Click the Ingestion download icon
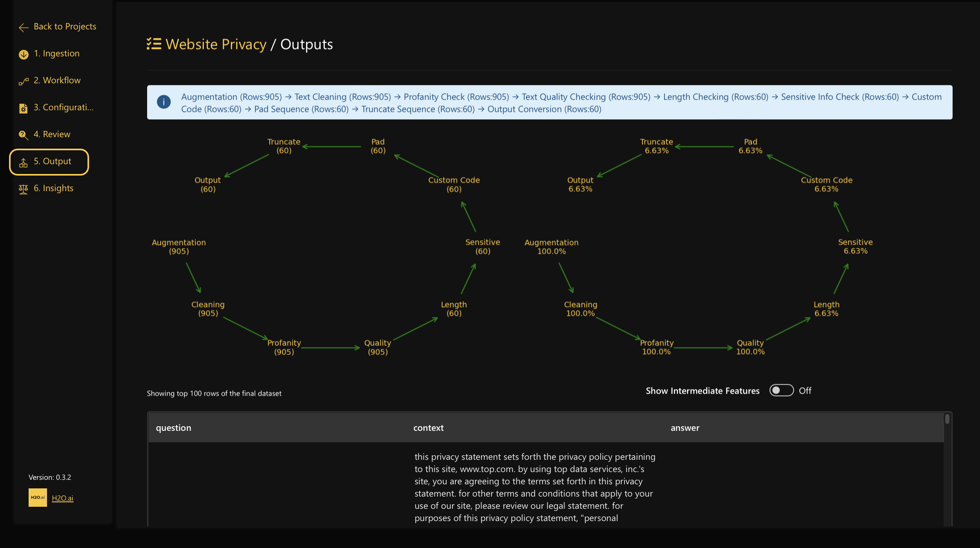 tap(23, 54)
